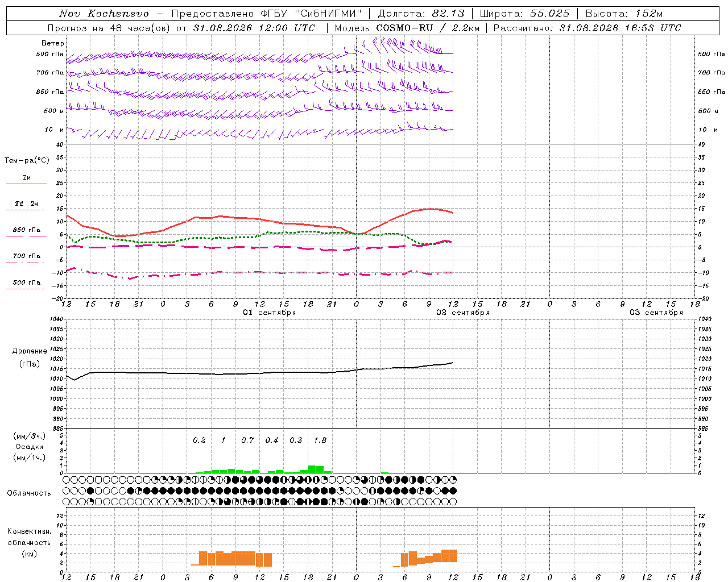This screenshot has width=728, height=582.
Task: Click the Облачность cloud cover row label
Action: click(x=29, y=493)
